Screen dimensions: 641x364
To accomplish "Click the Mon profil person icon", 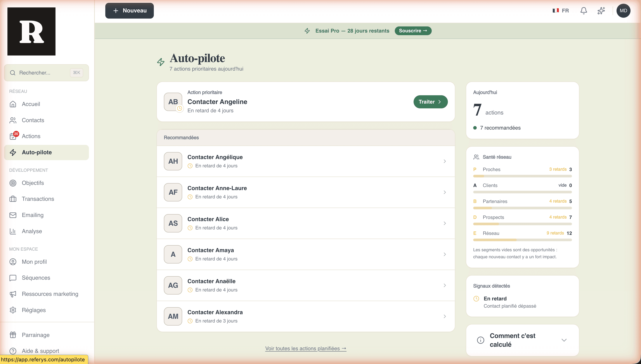I will [13, 262].
